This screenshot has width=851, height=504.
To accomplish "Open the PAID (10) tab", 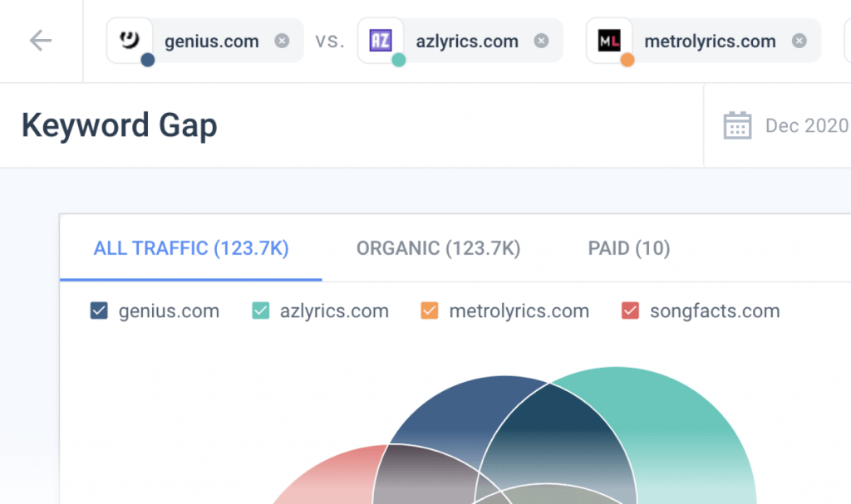I will pos(628,247).
